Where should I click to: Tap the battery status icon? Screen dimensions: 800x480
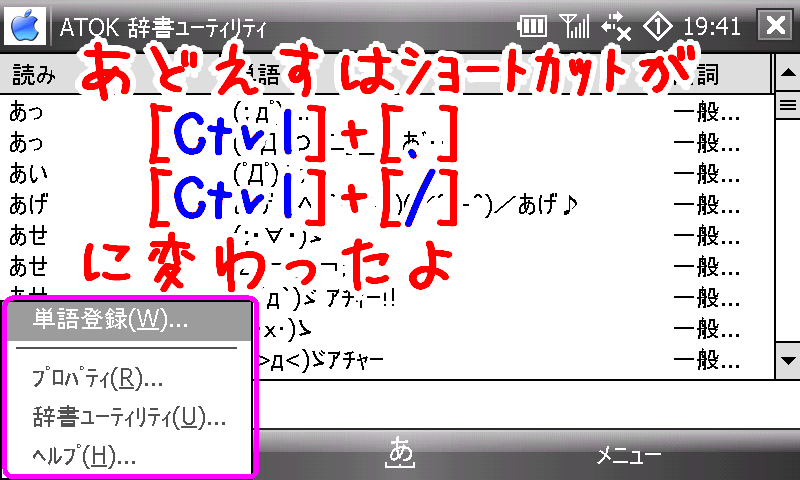532,26
